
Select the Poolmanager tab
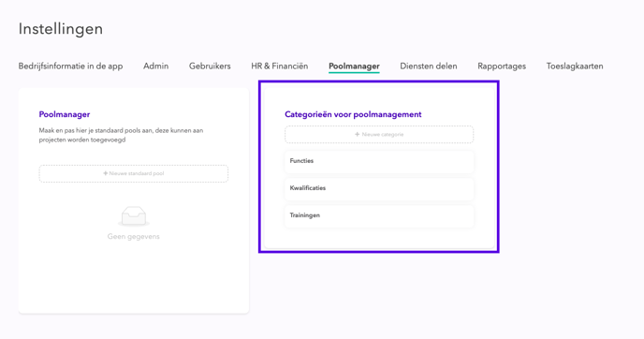coord(354,66)
